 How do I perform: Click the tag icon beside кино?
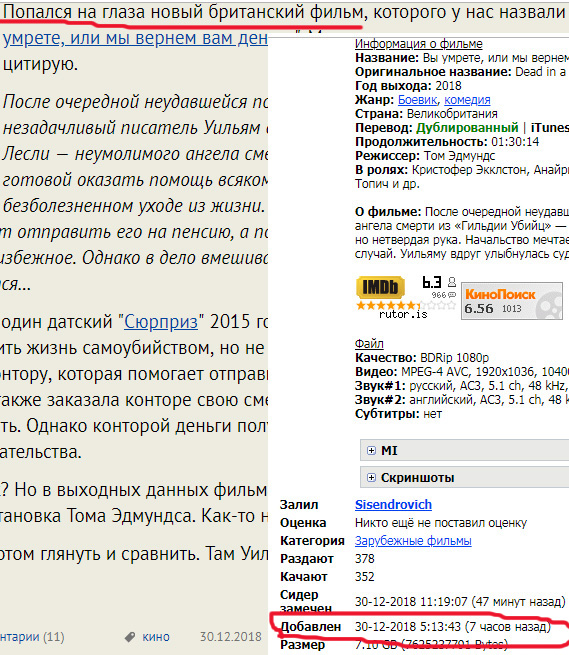point(130,637)
